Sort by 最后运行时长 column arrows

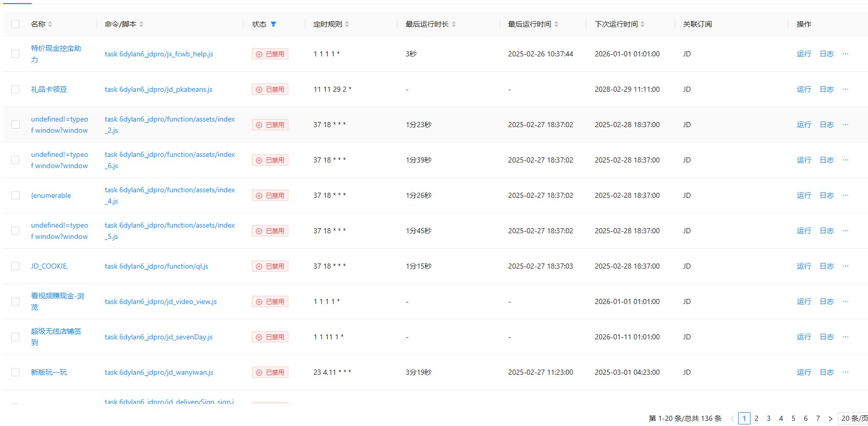454,24
